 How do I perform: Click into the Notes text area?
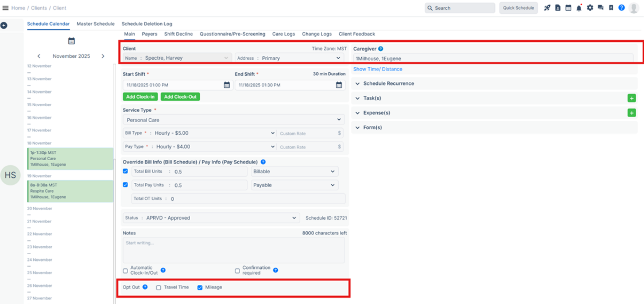[x=233, y=250]
